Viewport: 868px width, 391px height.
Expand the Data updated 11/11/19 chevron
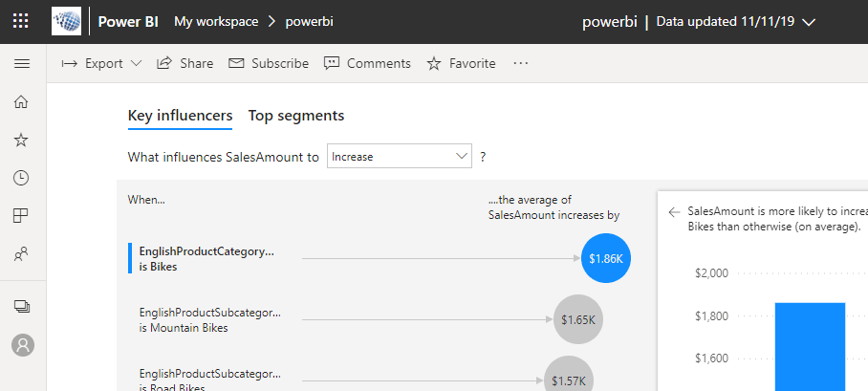(809, 22)
